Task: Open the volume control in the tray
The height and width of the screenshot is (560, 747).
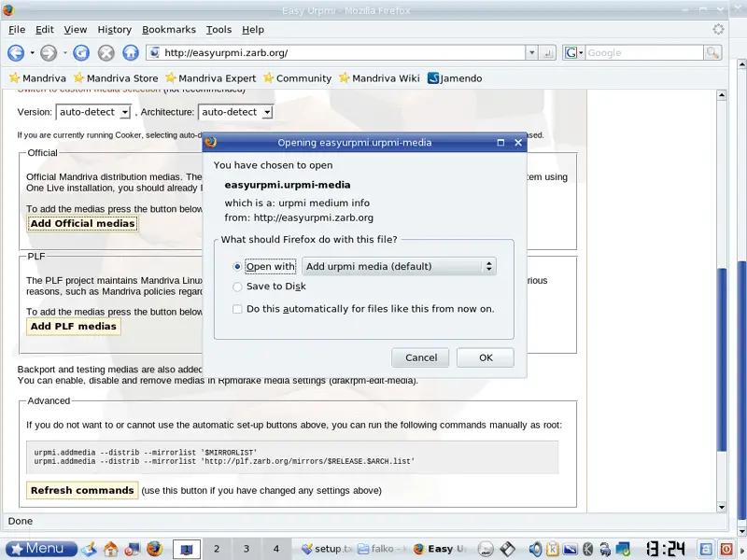Action: (535, 549)
